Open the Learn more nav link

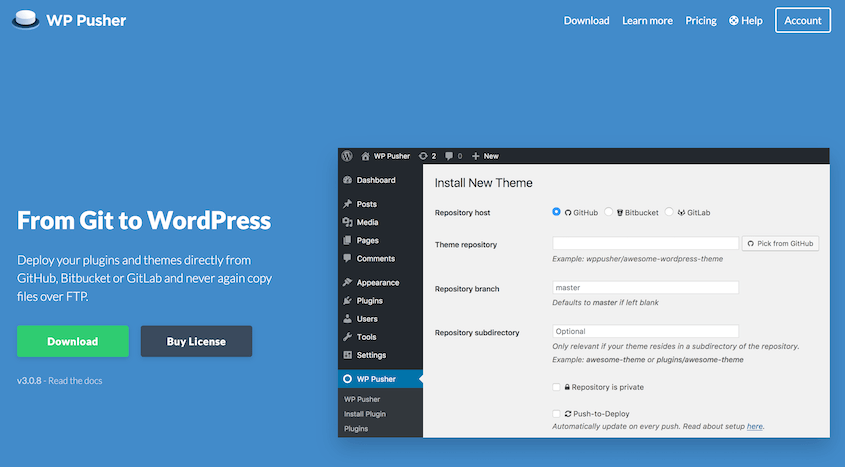pos(647,20)
